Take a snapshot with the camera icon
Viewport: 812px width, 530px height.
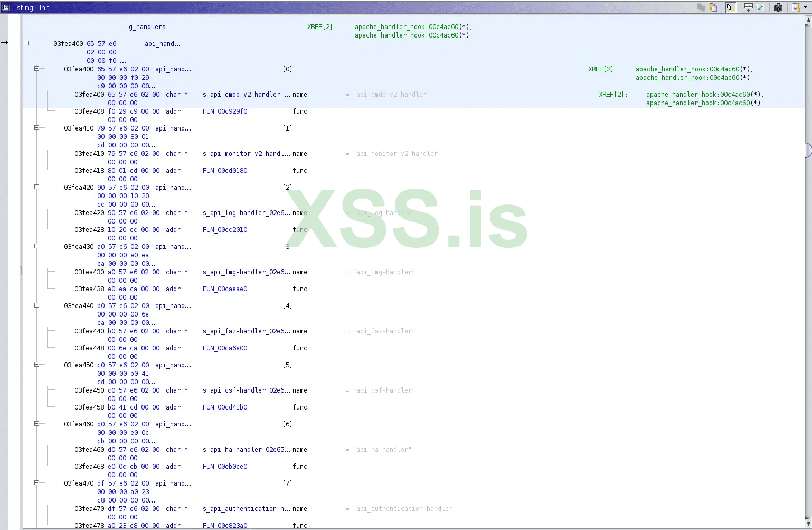coord(778,7)
